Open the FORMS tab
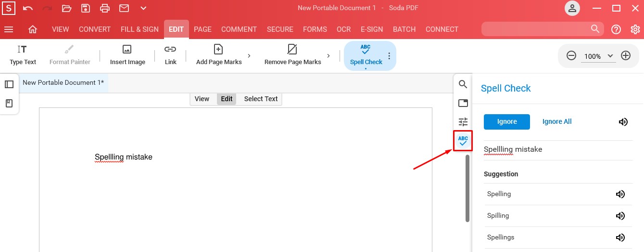644x252 pixels. pyautogui.click(x=315, y=29)
